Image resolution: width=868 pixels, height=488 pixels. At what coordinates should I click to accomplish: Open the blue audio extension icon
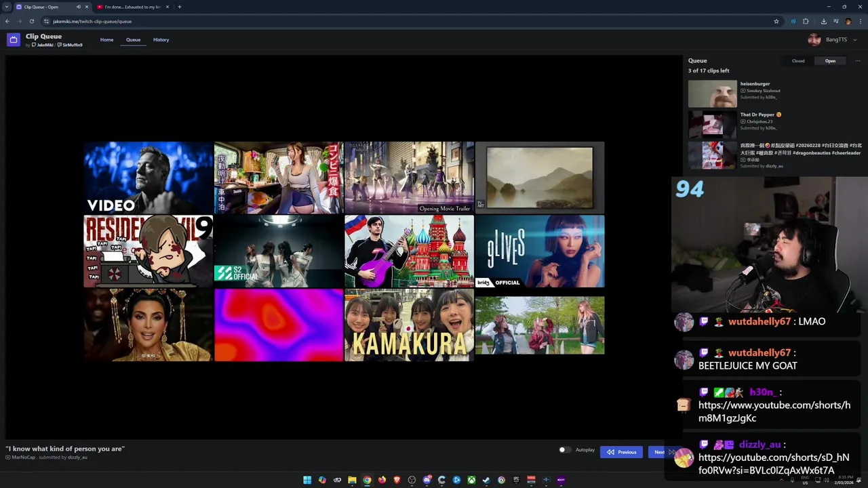pyautogui.click(x=793, y=21)
